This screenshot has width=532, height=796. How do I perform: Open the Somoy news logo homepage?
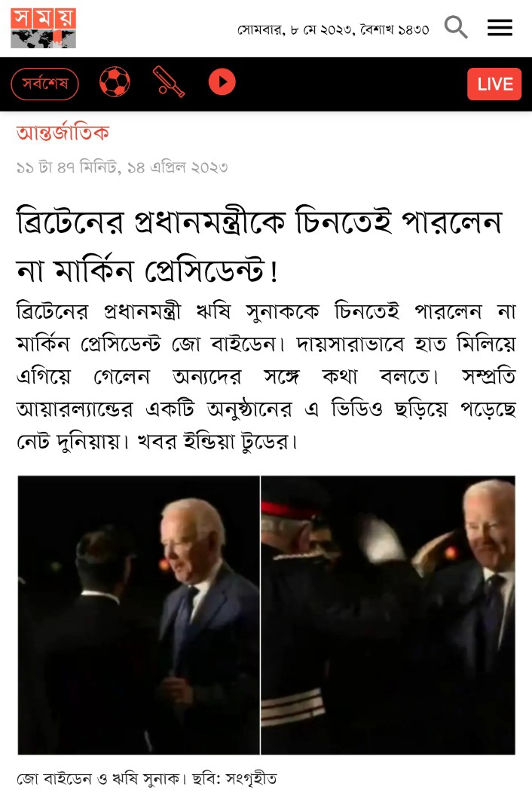point(43,29)
